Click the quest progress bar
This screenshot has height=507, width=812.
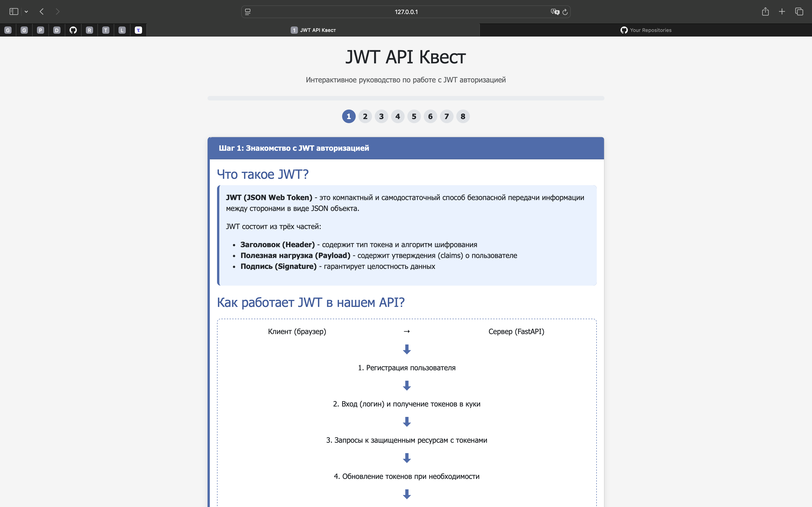[x=406, y=98]
